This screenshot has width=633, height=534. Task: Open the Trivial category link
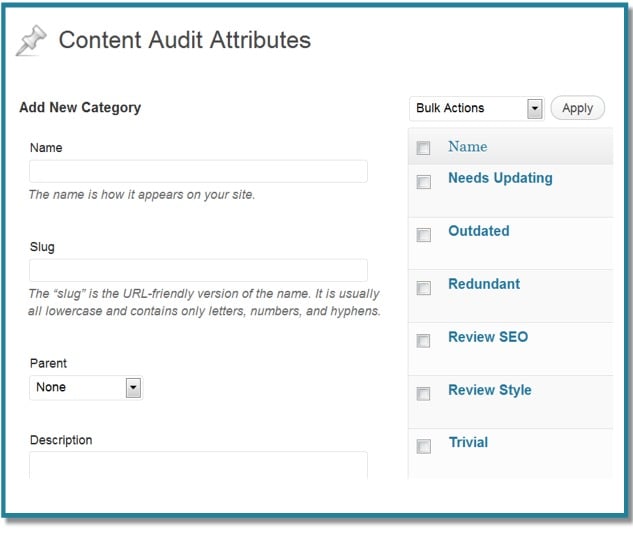[468, 442]
